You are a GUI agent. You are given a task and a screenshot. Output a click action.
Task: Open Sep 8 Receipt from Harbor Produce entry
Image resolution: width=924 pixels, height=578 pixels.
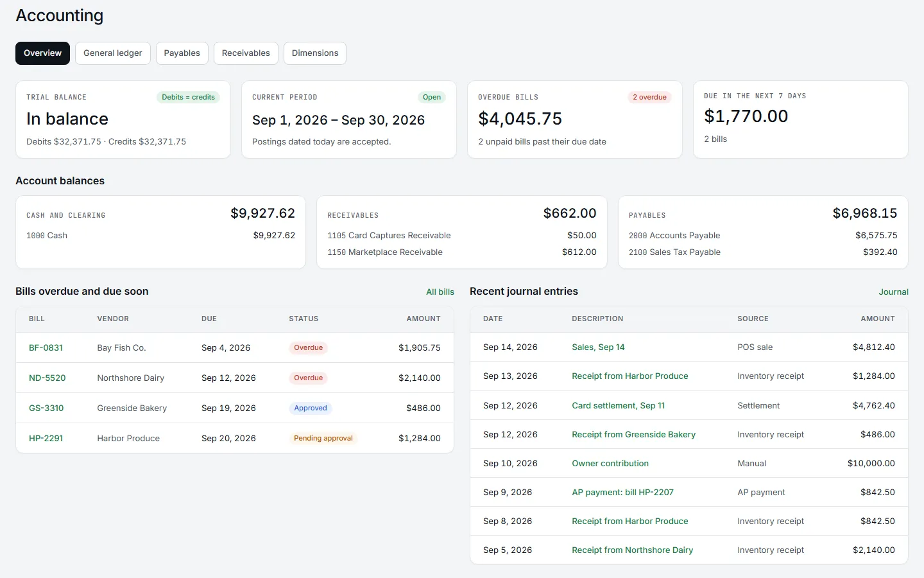[629, 521]
